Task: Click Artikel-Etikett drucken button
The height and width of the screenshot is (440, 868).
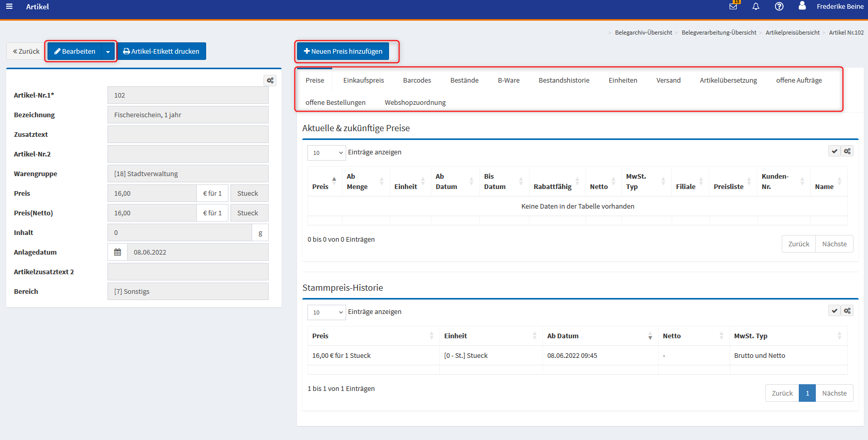Action: 162,52
